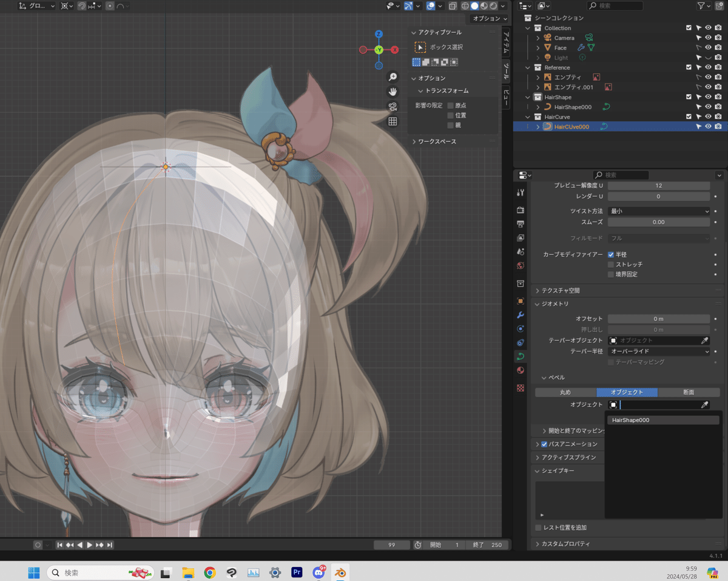This screenshot has height=581, width=728.
Task: Click the viewport pan hand icon
Action: click(x=393, y=92)
